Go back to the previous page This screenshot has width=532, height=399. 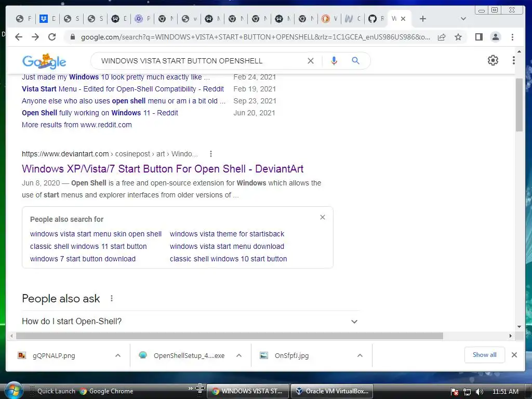[x=19, y=37]
